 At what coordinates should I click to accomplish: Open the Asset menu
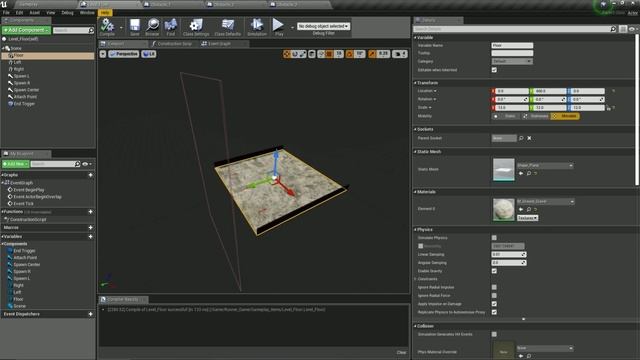pos(34,13)
